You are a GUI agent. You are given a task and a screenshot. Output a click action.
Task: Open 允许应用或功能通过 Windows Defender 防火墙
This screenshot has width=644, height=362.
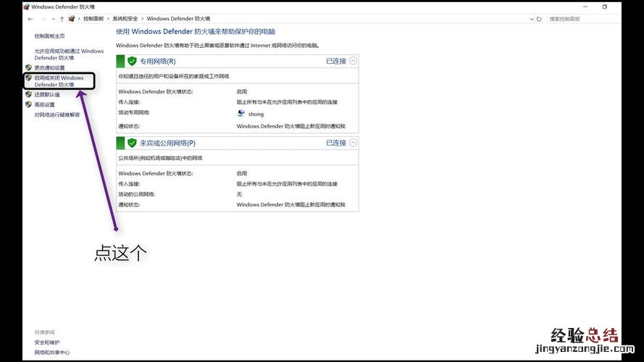(69, 54)
